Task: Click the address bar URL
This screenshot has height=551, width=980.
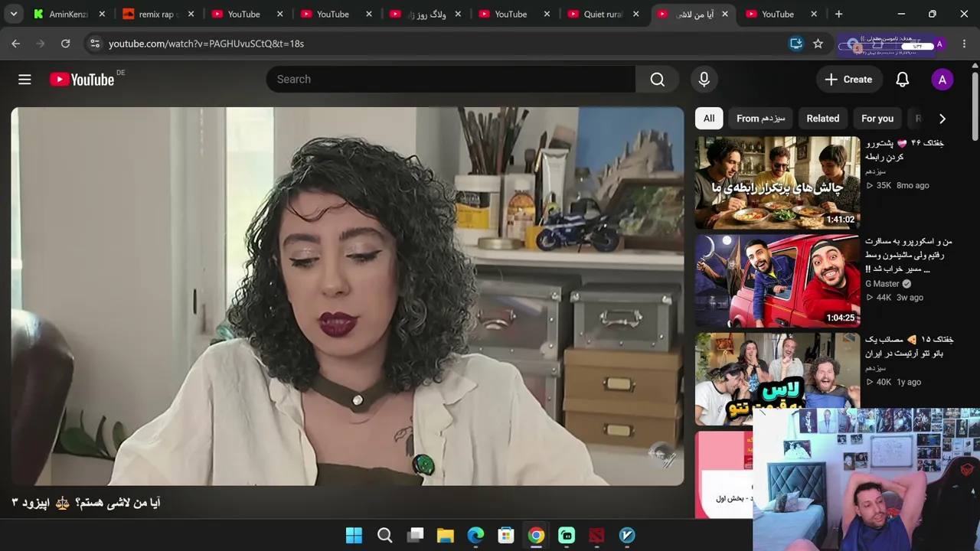Action: [x=207, y=44]
